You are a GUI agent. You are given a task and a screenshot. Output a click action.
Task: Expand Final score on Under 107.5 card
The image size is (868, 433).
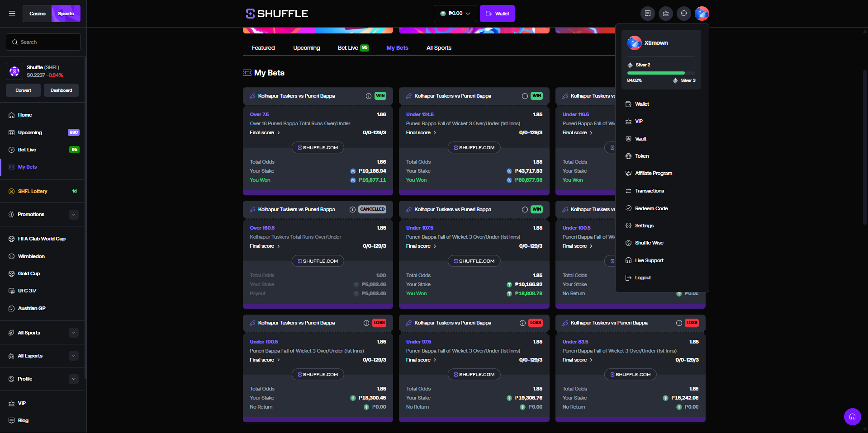click(x=421, y=246)
